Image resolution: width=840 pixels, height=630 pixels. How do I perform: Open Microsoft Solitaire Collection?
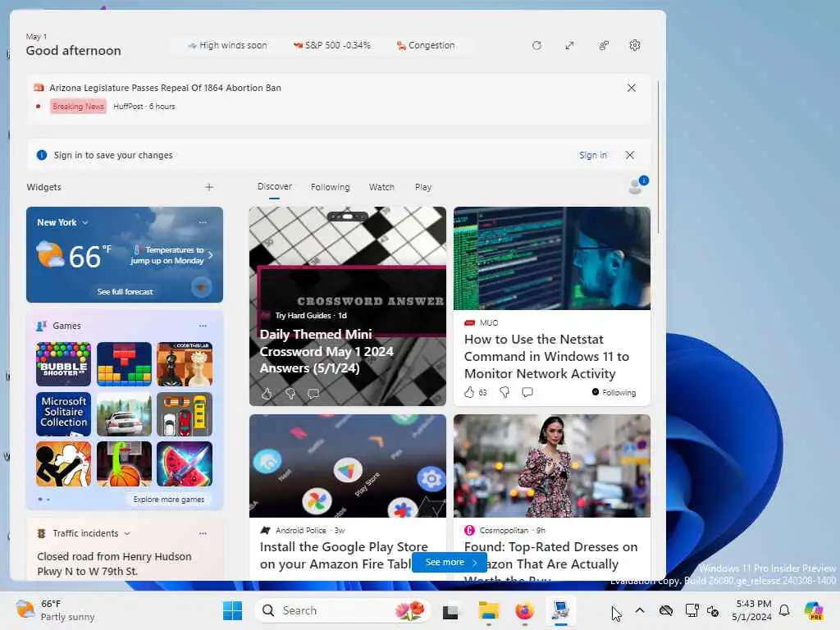tap(63, 414)
